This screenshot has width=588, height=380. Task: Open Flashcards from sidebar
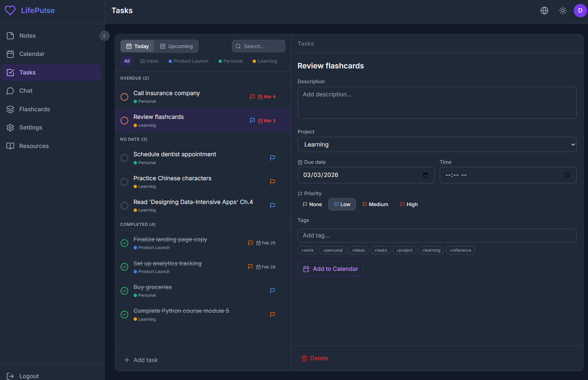point(34,109)
